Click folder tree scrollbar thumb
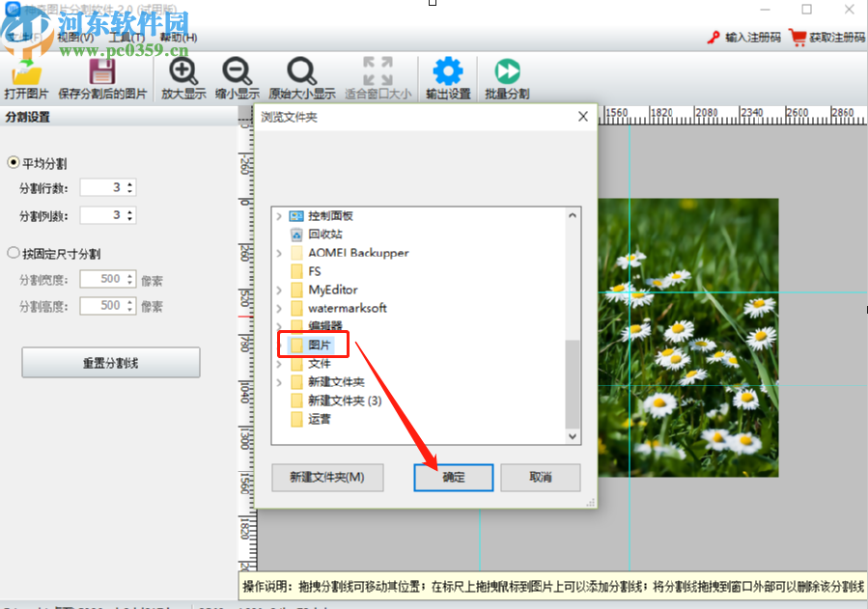868x609 pixels. [x=573, y=384]
